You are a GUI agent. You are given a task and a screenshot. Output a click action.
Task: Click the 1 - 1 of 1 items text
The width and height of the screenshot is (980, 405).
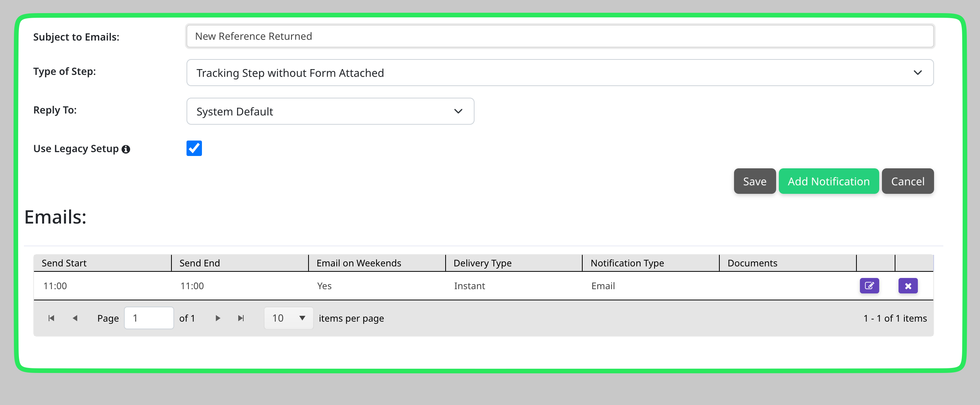click(895, 319)
